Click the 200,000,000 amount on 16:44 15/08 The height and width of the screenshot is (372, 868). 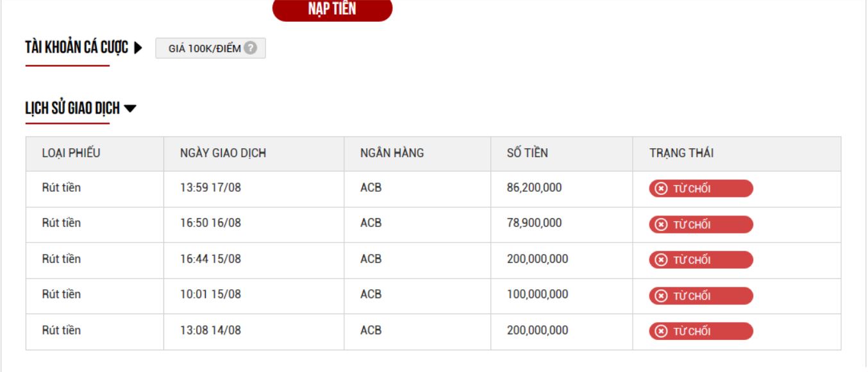pos(537,259)
